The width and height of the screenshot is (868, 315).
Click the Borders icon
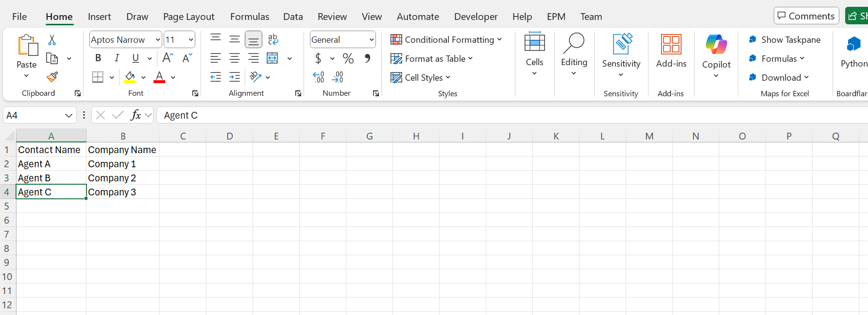pyautogui.click(x=98, y=77)
